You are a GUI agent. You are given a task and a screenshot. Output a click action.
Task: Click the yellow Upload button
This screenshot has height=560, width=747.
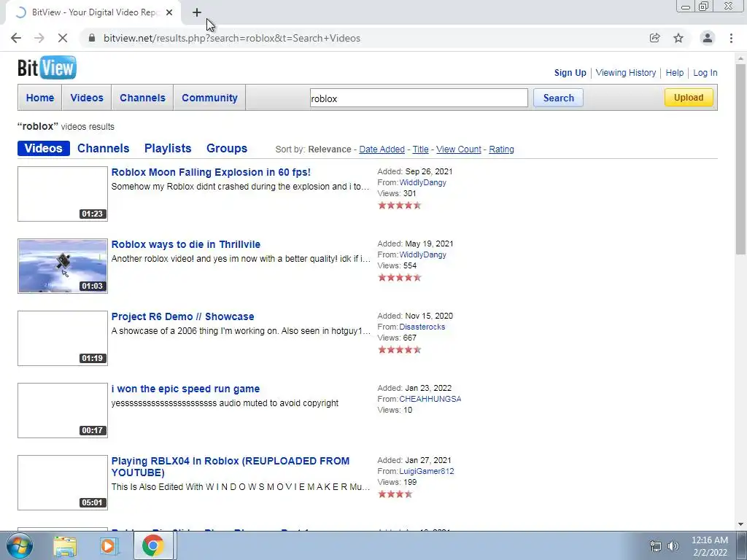click(689, 98)
